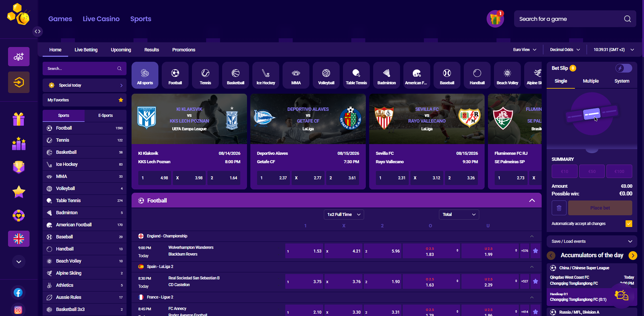This screenshot has width=644, height=316.
Task: Open the poker chip heart icon
Action: click(19, 215)
